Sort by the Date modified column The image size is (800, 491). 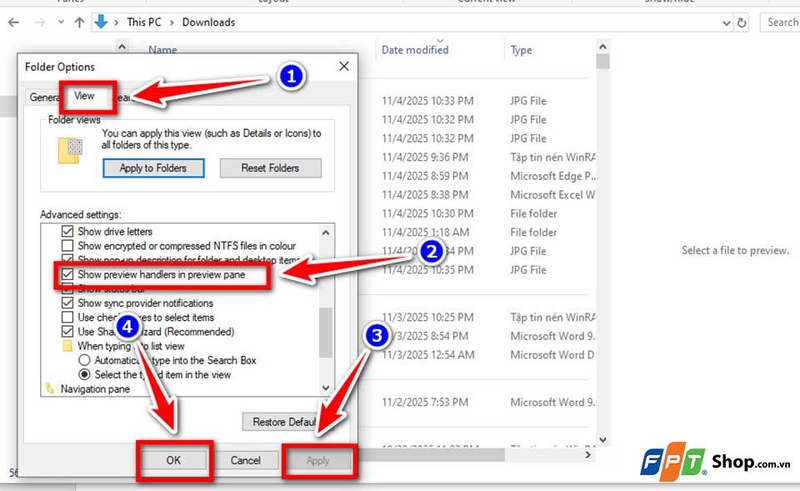[x=415, y=50]
